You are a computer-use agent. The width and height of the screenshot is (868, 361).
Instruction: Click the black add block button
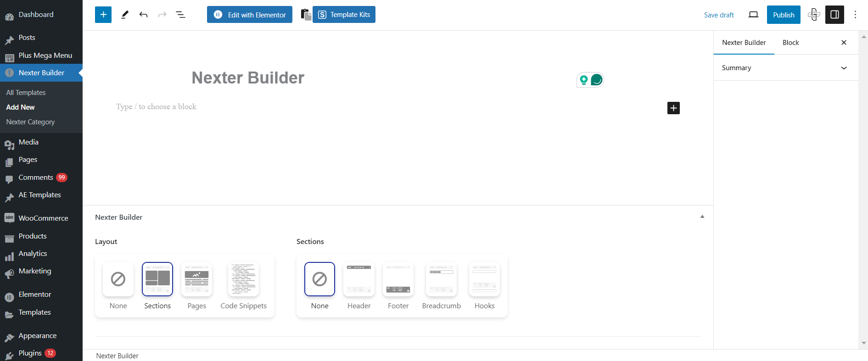(673, 108)
